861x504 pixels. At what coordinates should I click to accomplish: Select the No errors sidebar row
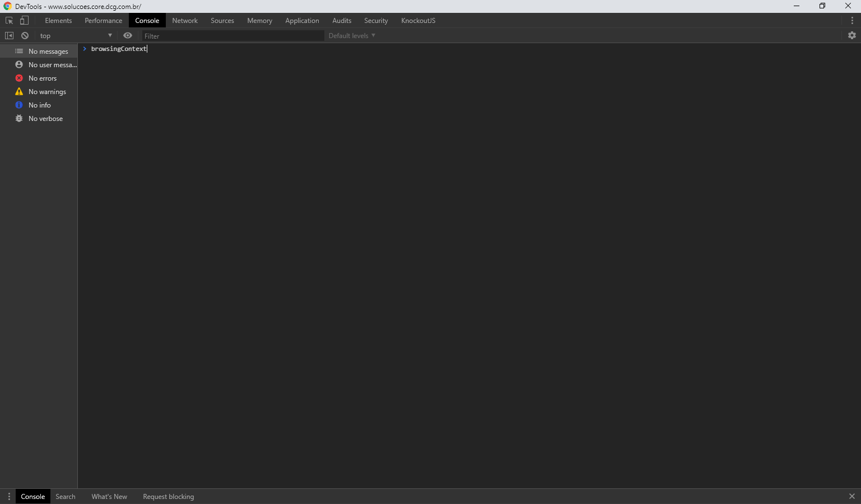pyautogui.click(x=39, y=78)
